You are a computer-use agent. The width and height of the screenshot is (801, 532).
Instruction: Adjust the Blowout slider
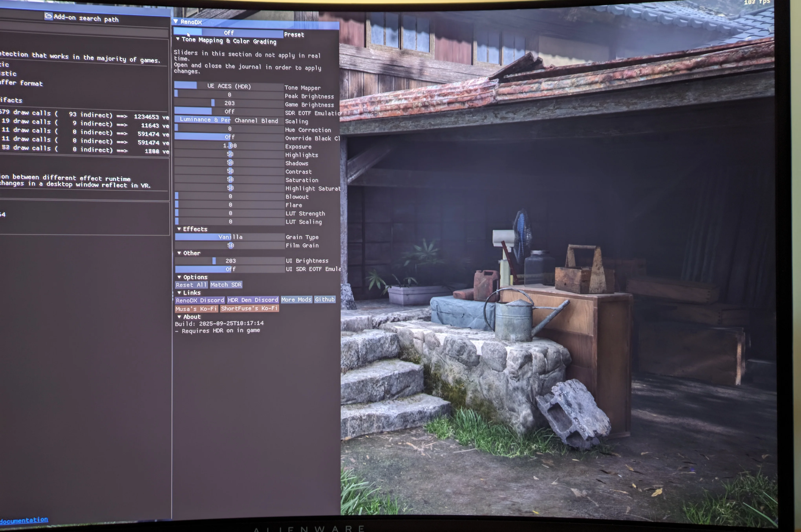[230, 196]
